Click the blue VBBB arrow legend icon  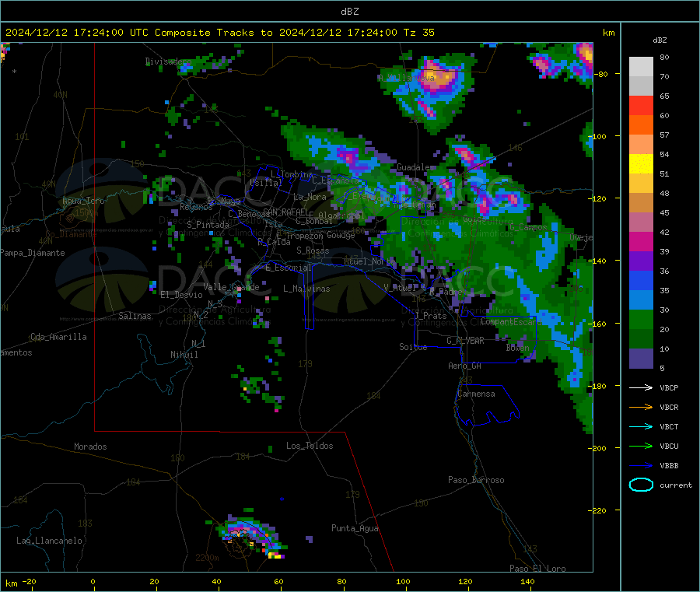[641, 466]
